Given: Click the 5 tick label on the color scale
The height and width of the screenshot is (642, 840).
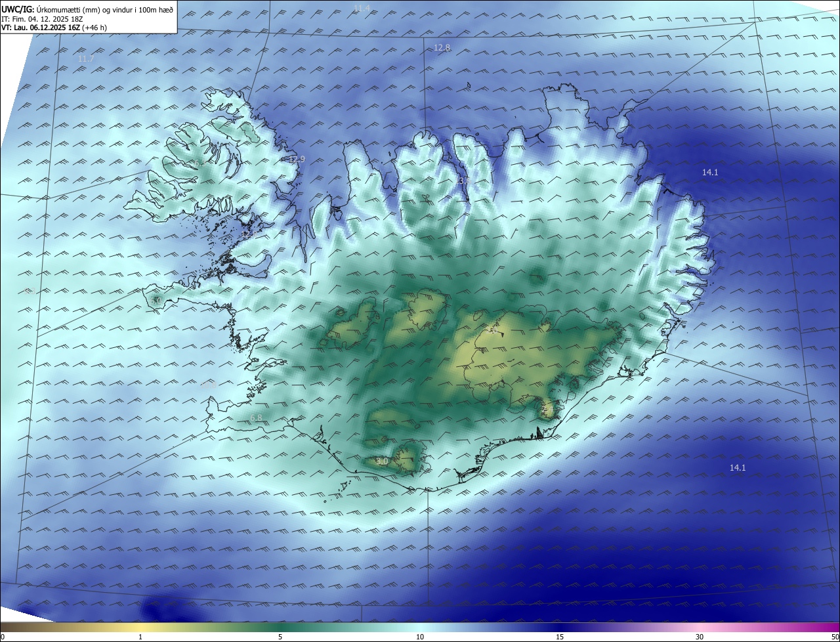Looking at the screenshot, I should click(280, 637).
